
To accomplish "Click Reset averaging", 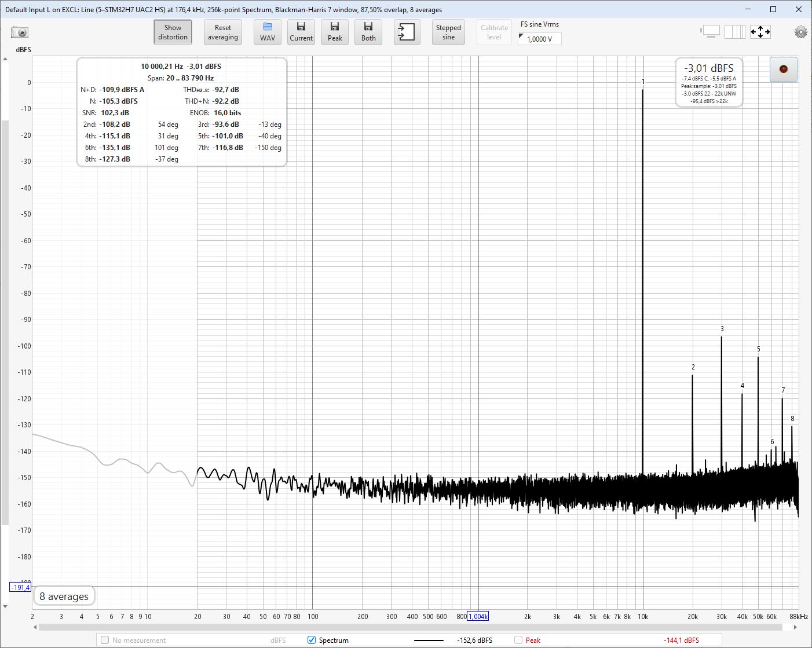I will click(223, 32).
